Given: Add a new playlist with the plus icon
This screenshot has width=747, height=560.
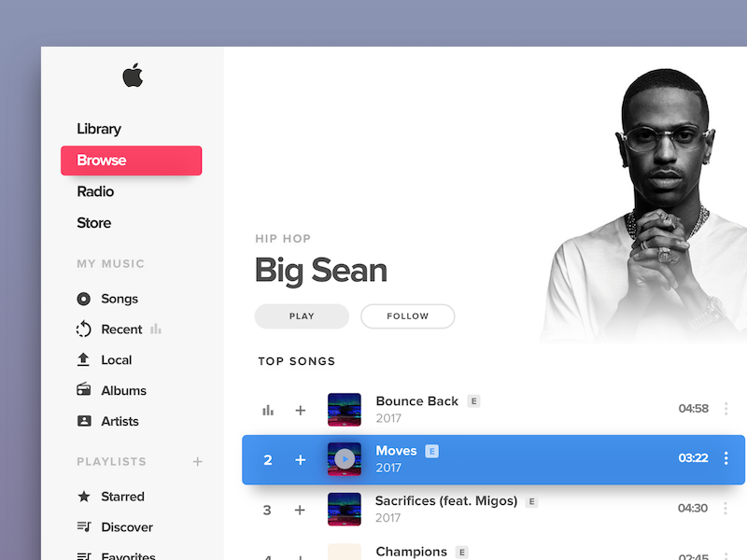Looking at the screenshot, I should (197, 461).
